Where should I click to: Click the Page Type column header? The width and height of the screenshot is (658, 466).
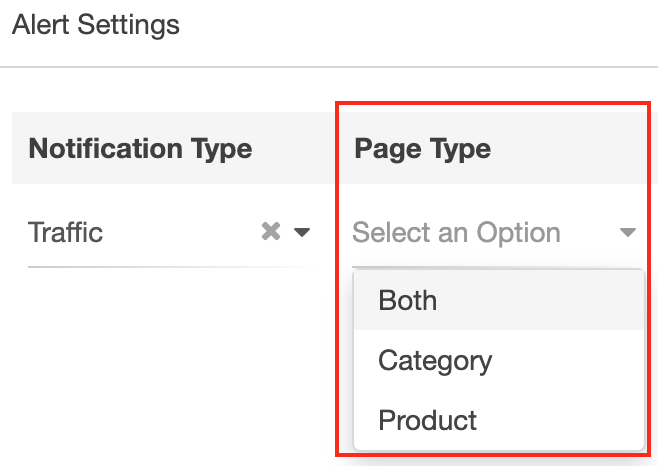click(x=423, y=149)
